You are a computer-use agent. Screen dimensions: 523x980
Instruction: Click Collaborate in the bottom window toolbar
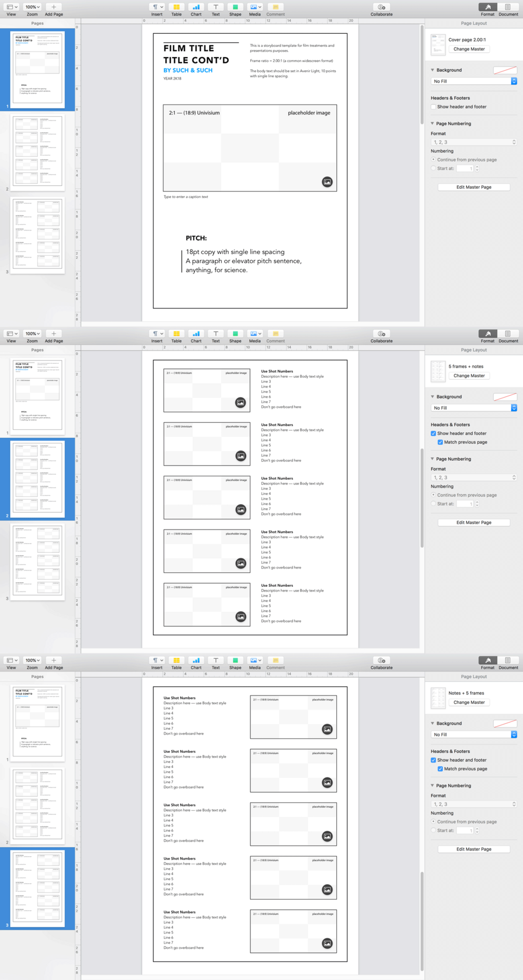pos(381,661)
